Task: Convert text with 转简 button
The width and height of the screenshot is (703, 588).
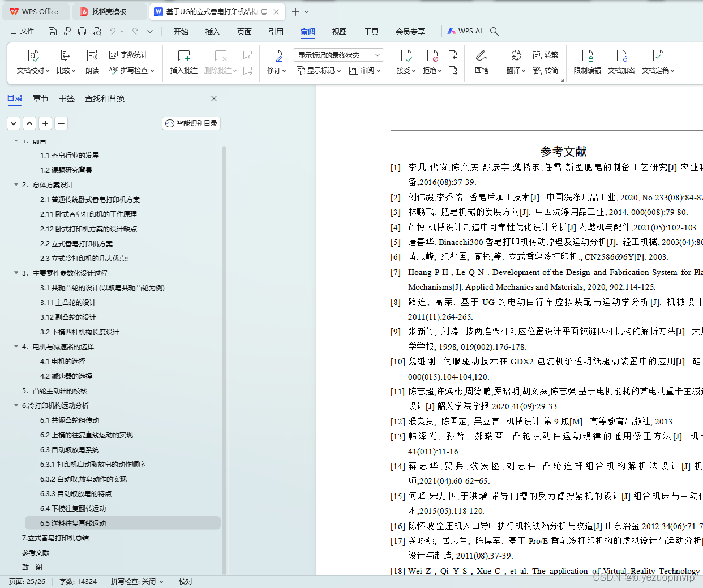Action: point(546,71)
